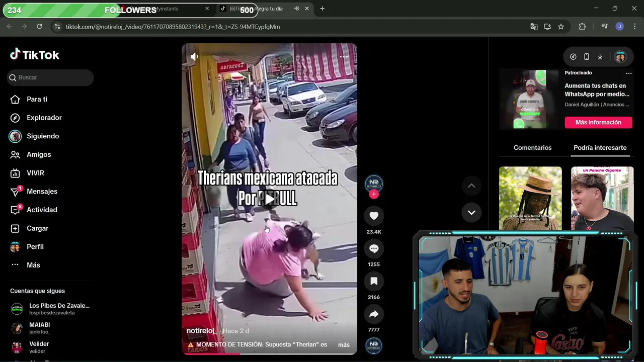Expand the caption with 'más'
Viewport: 644px width, 362px height.
point(344,345)
